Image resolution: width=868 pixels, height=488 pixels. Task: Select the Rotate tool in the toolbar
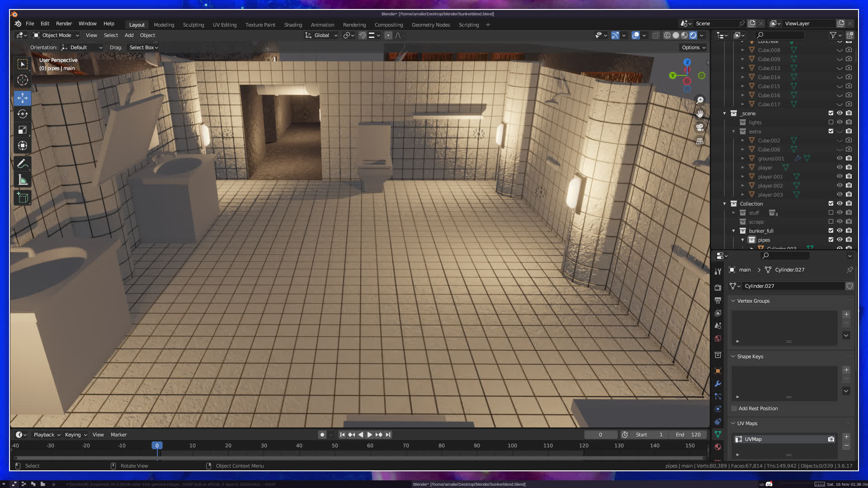coord(23,114)
